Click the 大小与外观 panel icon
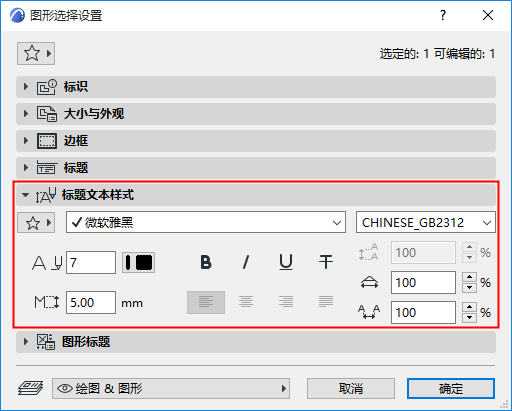Viewport: 512px width, 411px height. (x=47, y=114)
